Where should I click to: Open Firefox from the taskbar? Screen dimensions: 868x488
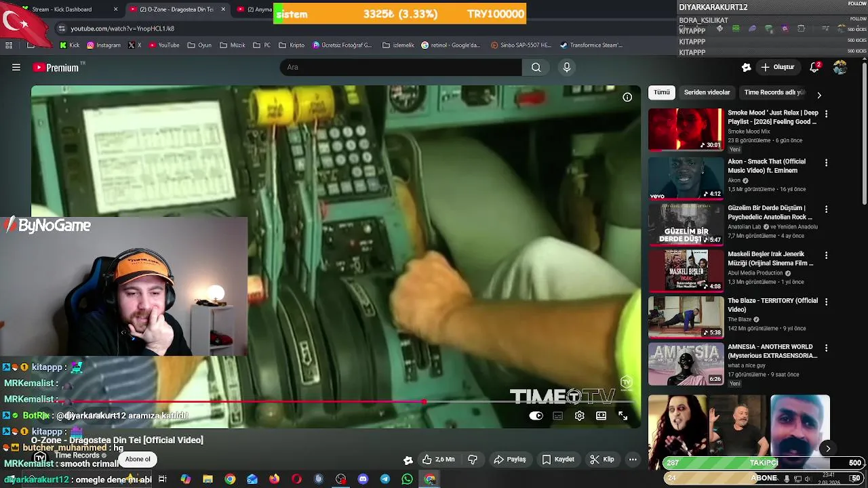pos(274,479)
